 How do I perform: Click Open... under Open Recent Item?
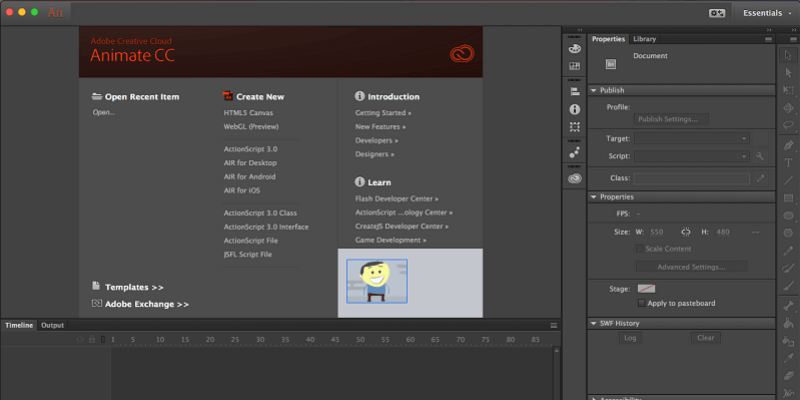point(104,112)
